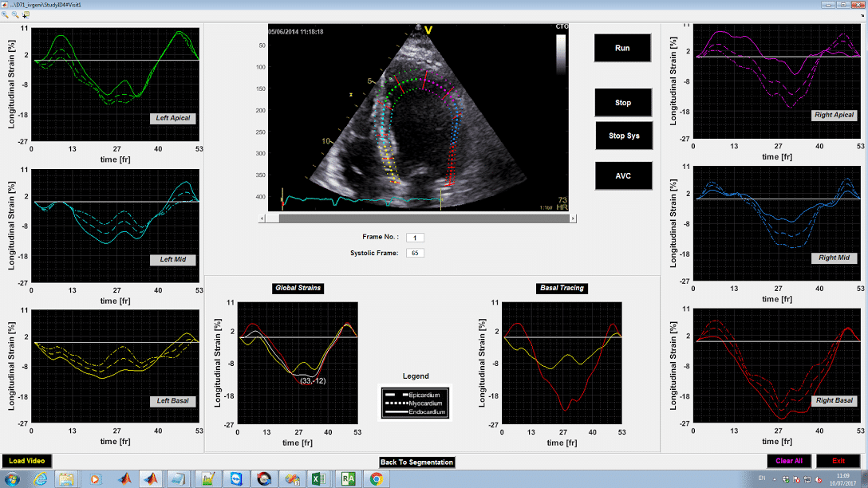Click the video frame slider track
Image resolution: width=868 pixels, height=488 pixels.
(x=423, y=218)
